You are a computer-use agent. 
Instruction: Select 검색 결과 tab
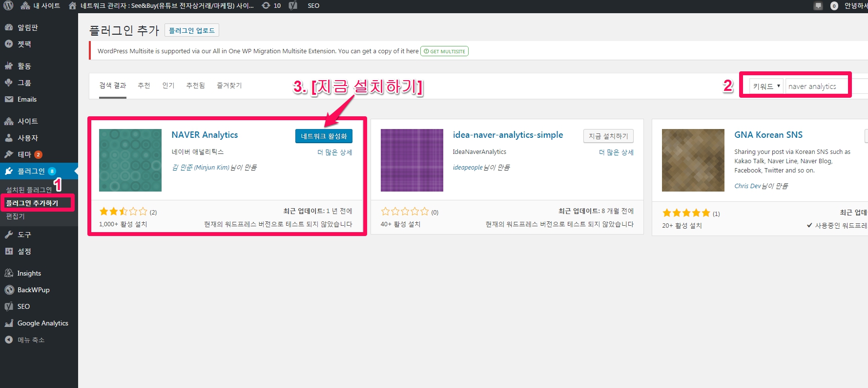(113, 86)
